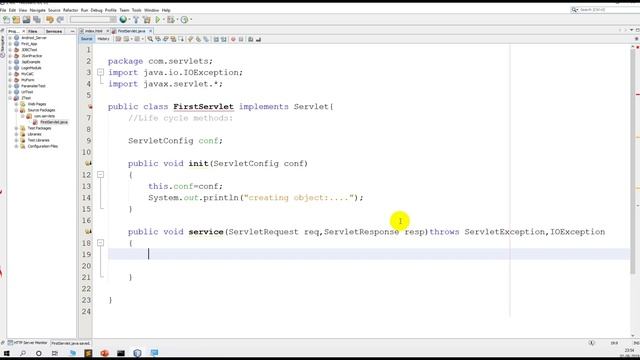Click the last icon in editor toolbar
This screenshot has height=360, width=640.
click(x=258, y=39)
